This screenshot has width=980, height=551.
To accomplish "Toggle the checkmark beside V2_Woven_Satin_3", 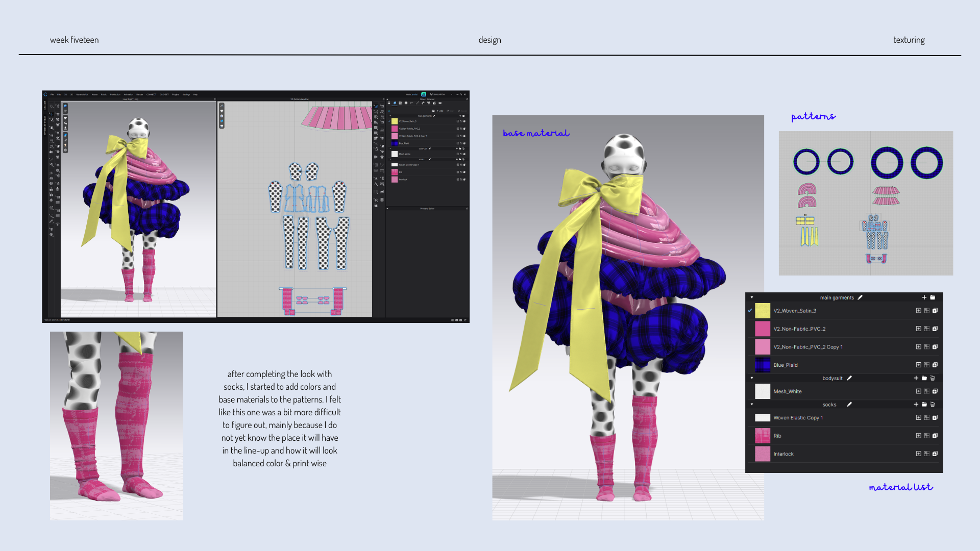I will [750, 310].
